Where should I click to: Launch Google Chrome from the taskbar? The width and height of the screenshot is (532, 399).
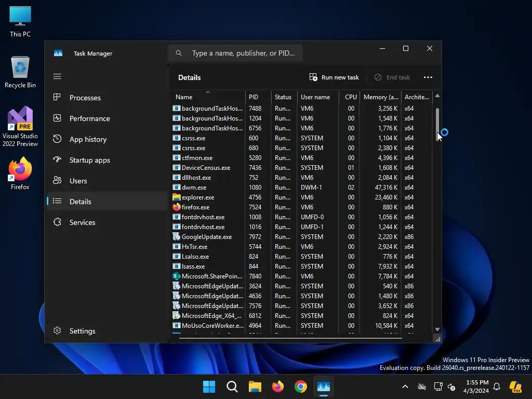(301, 387)
